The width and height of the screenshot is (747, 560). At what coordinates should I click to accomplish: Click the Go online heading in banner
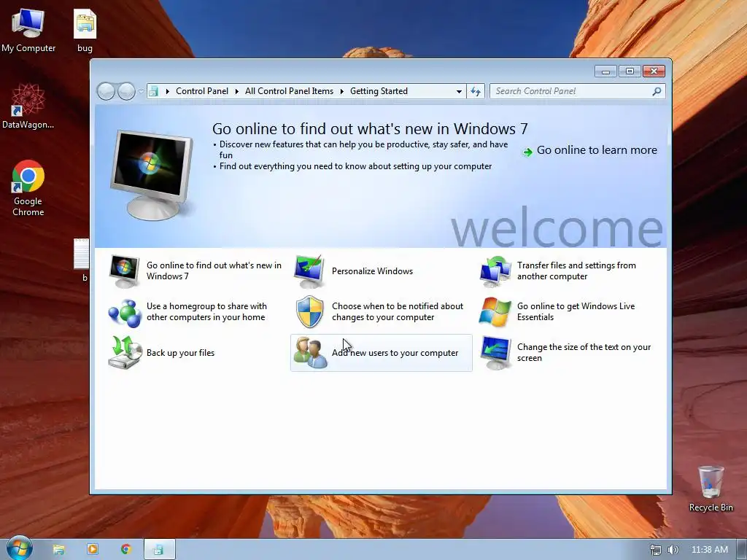[370, 128]
